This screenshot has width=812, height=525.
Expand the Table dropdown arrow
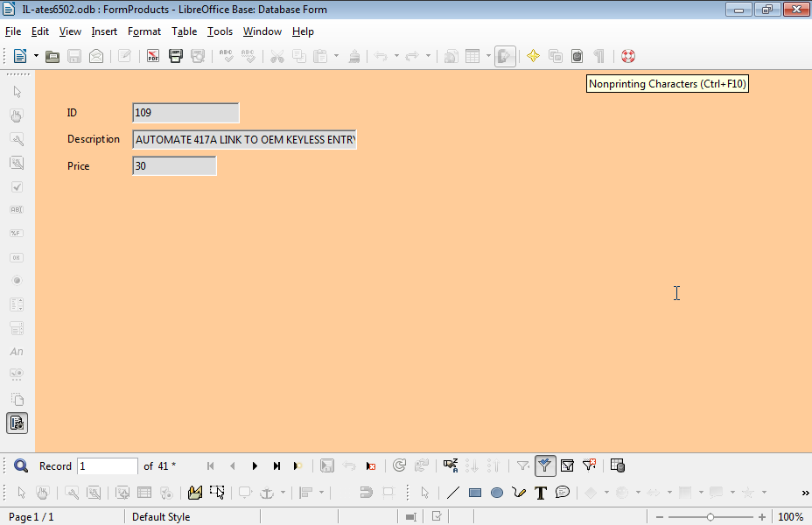point(488,56)
